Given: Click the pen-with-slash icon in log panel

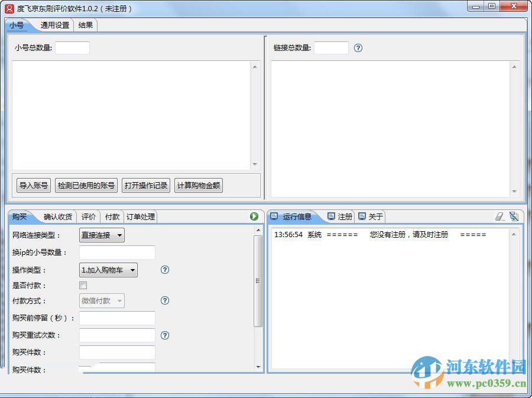Looking at the screenshot, I should [514, 216].
